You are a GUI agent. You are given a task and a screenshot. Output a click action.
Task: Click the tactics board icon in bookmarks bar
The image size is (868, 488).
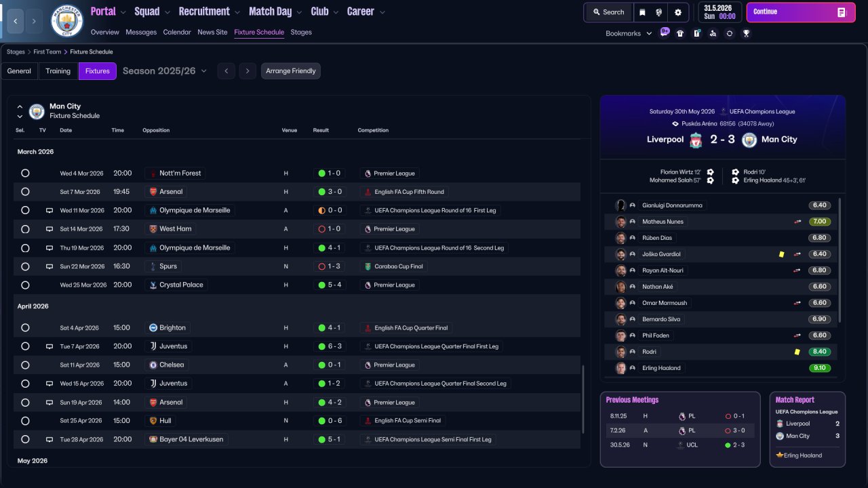click(x=696, y=33)
